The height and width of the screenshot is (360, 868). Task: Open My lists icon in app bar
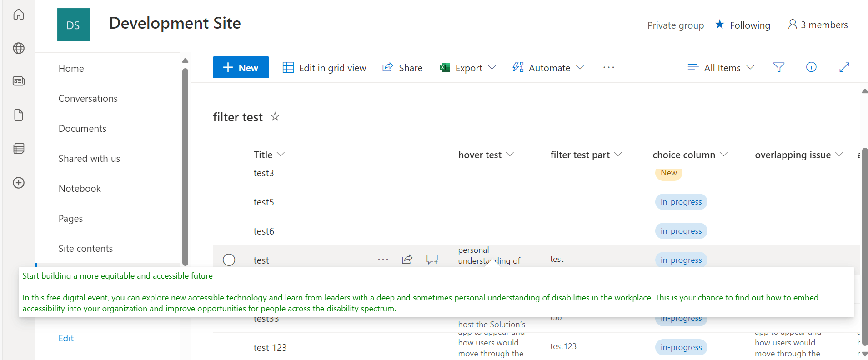[19, 149]
